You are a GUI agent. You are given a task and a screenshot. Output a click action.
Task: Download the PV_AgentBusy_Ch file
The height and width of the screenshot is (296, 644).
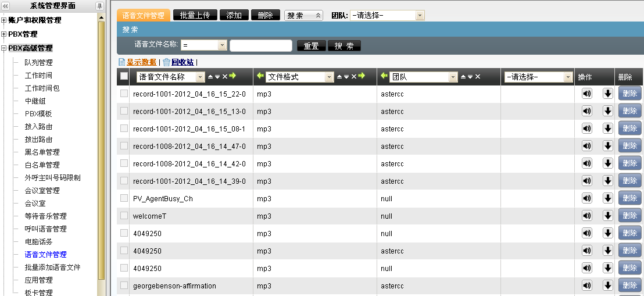click(x=607, y=198)
